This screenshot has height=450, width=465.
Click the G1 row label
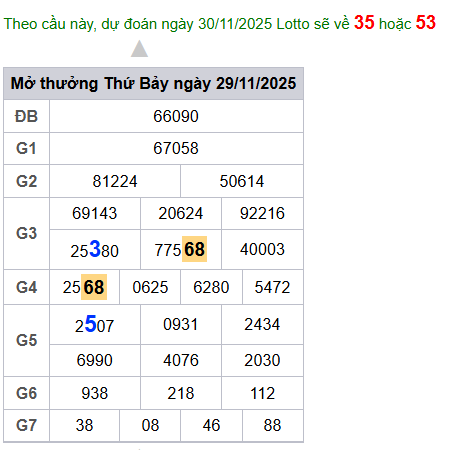tap(26, 148)
